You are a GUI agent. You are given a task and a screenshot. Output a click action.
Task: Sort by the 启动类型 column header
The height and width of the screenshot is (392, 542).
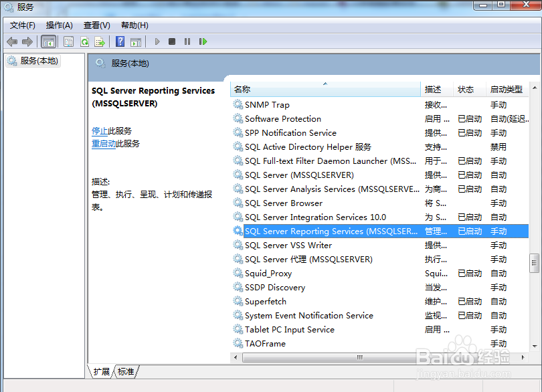pos(507,89)
